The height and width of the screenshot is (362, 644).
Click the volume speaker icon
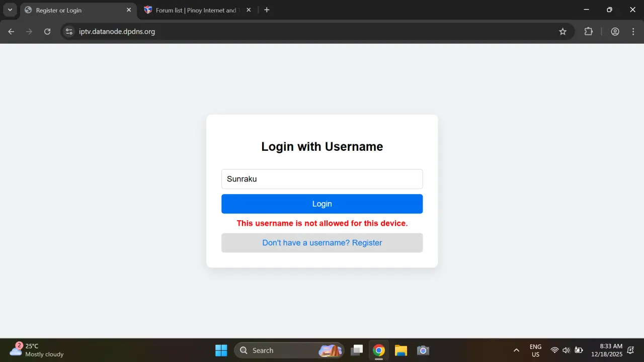566,350
